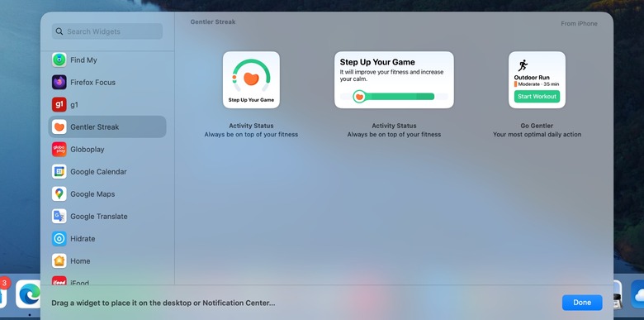Select Firefox Focus in the widget list
The height and width of the screenshot is (320, 644).
click(x=92, y=82)
